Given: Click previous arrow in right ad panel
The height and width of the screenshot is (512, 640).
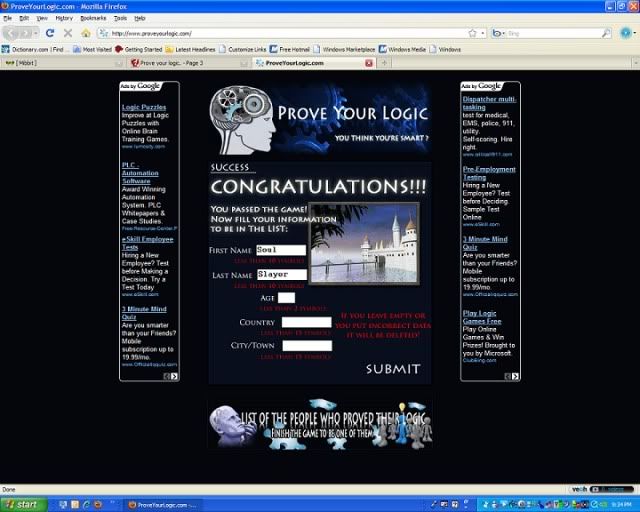Looking at the screenshot, I should [508, 376].
